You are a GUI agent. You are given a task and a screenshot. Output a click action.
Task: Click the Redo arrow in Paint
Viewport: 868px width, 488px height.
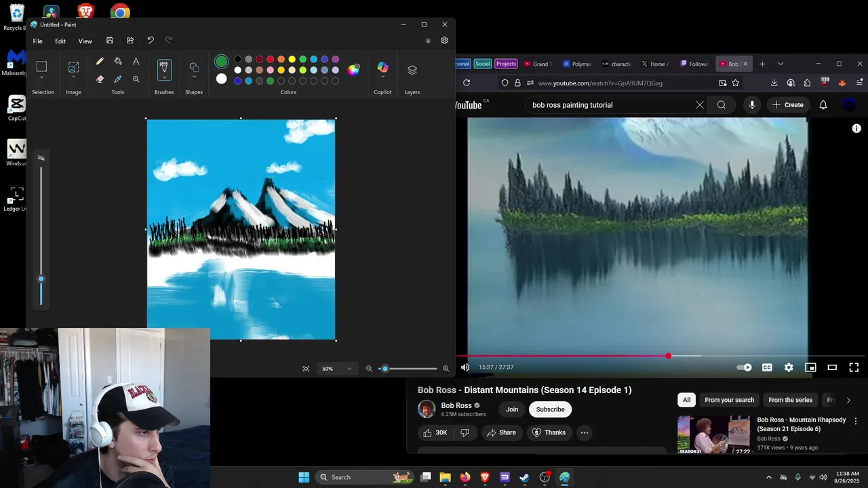[x=169, y=41]
